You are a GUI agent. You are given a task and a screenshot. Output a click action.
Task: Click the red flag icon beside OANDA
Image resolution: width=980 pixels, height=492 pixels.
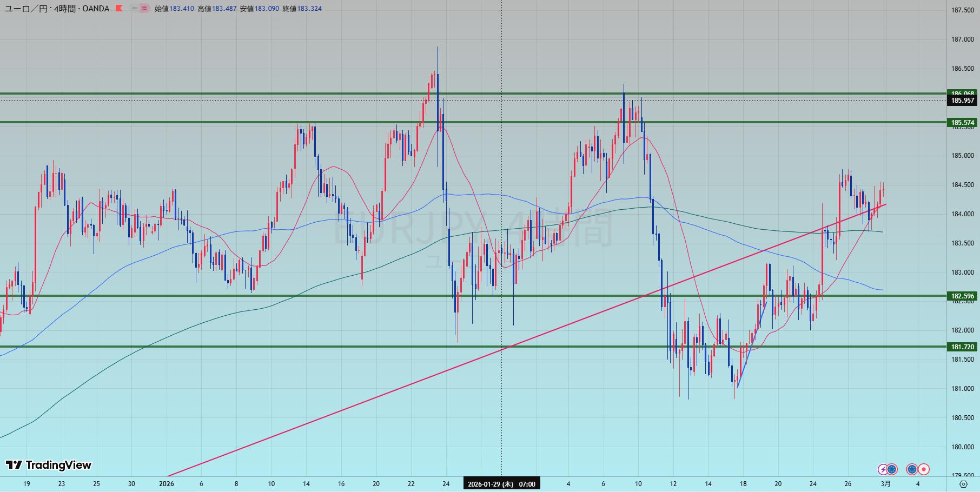[119, 9]
